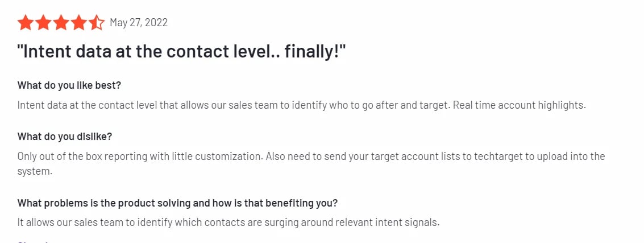
Task: Click the "What do you like best?" heading
Action: tap(69, 85)
